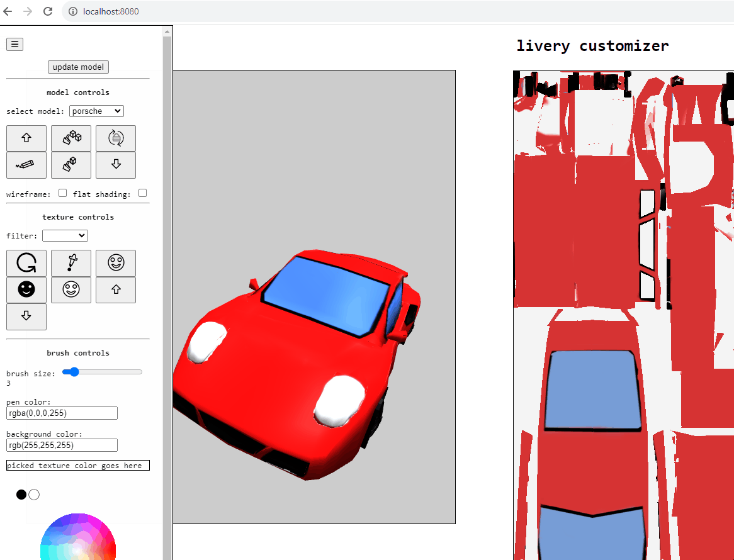Select the hand with two cubes icon
Image resolution: width=734 pixels, height=560 pixels.
(71, 138)
